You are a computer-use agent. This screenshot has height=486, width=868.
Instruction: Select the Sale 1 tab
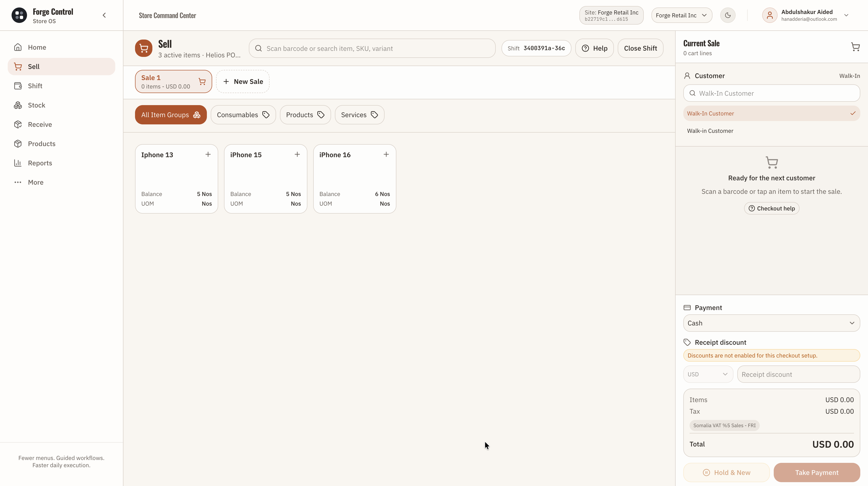[174, 81]
